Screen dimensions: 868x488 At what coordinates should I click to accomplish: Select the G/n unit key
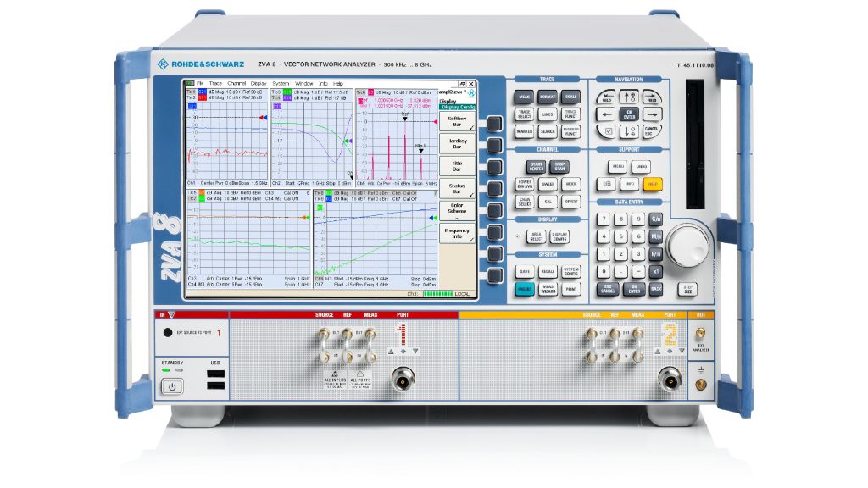(x=656, y=219)
